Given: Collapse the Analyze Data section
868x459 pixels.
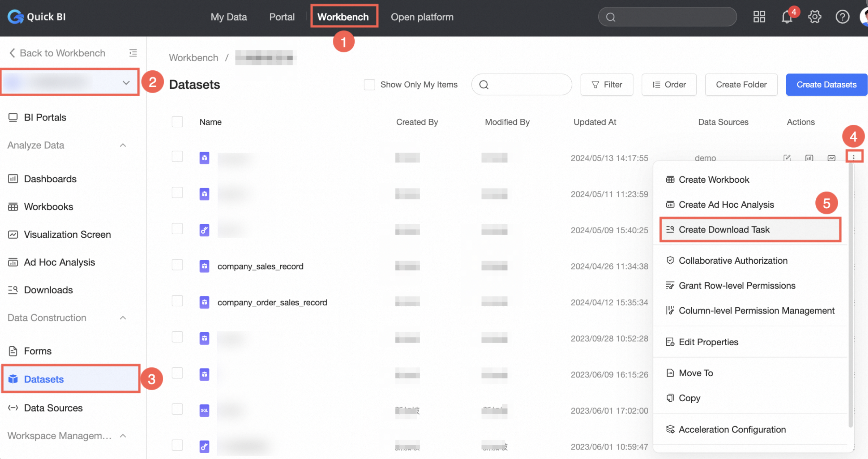Looking at the screenshot, I should (123, 145).
